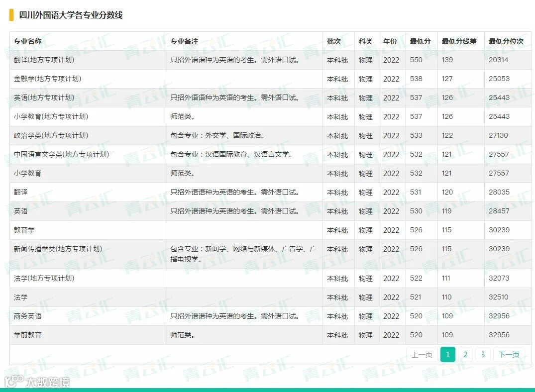Click note 包含专业：汉语国际教育、汉语言文学。
This screenshot has height=392, width=535.
(x=232, y=155)
